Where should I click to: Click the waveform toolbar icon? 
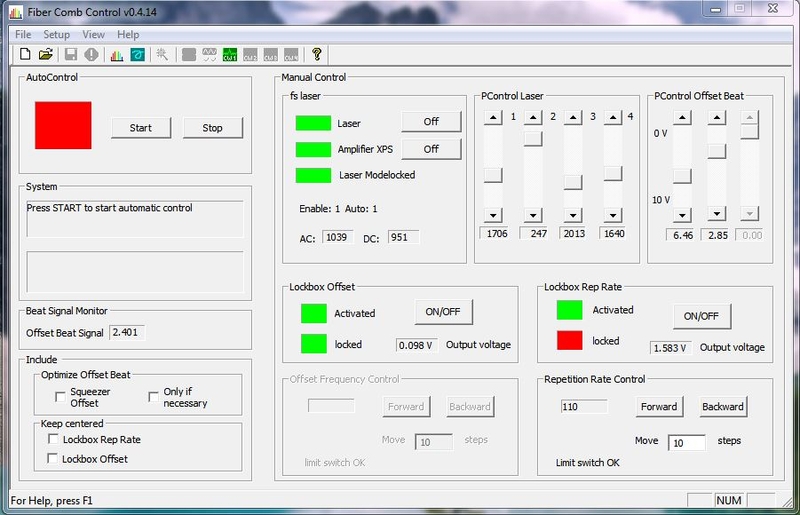click(209, 55)
